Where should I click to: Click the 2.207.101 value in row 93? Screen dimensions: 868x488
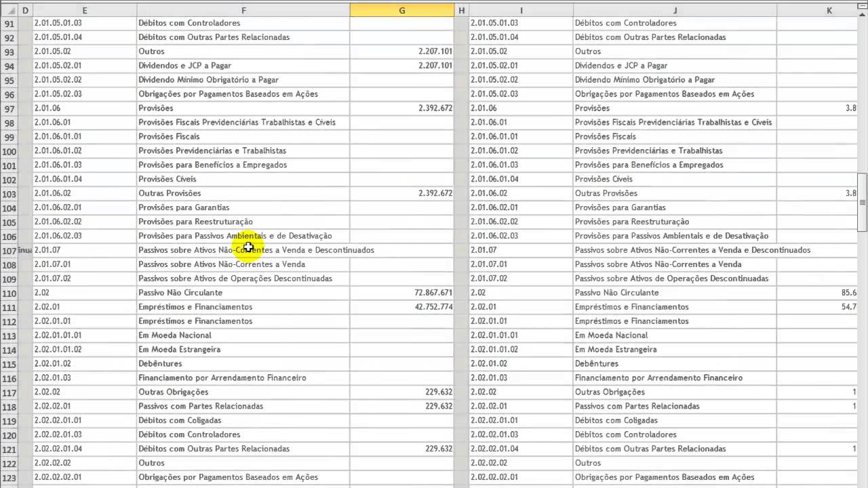click(x=402, y=52)
